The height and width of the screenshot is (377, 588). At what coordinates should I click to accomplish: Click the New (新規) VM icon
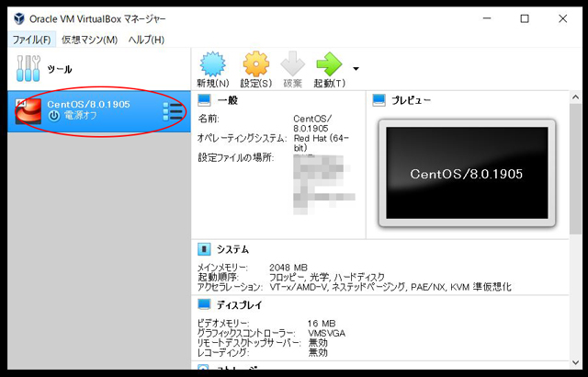click(212, 64)
